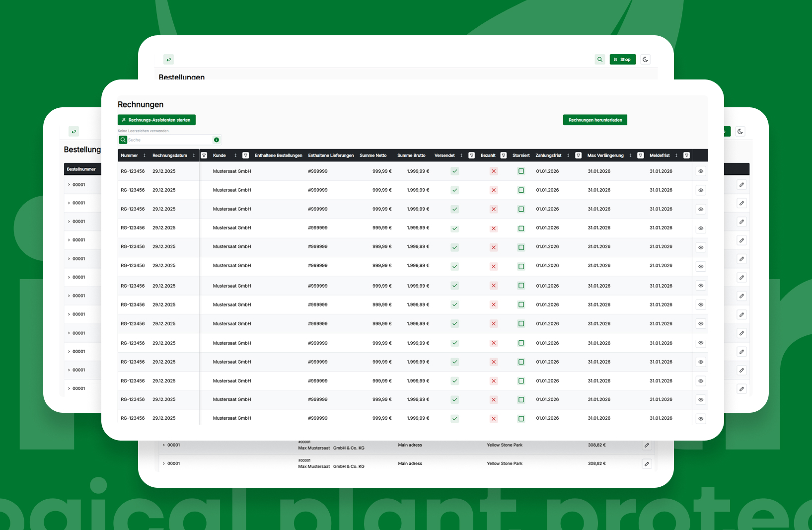
Task: Click the Max Verlängerung column header
Action: 605,155
